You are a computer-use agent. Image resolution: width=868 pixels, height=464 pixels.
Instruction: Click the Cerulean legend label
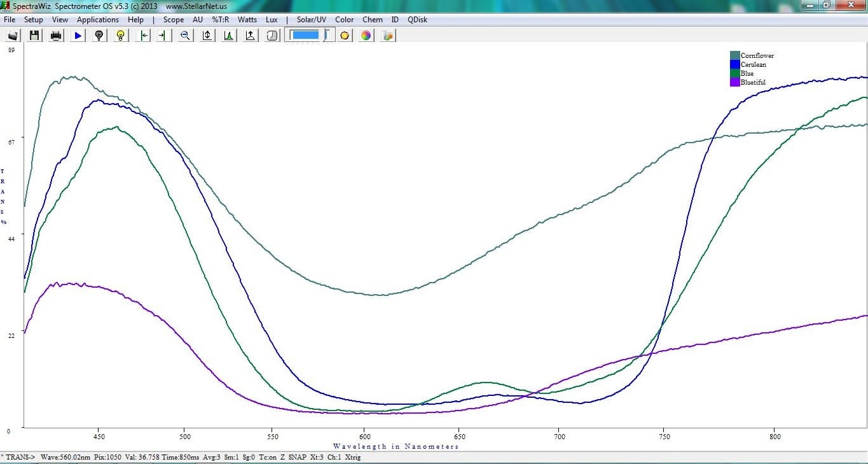754,64
